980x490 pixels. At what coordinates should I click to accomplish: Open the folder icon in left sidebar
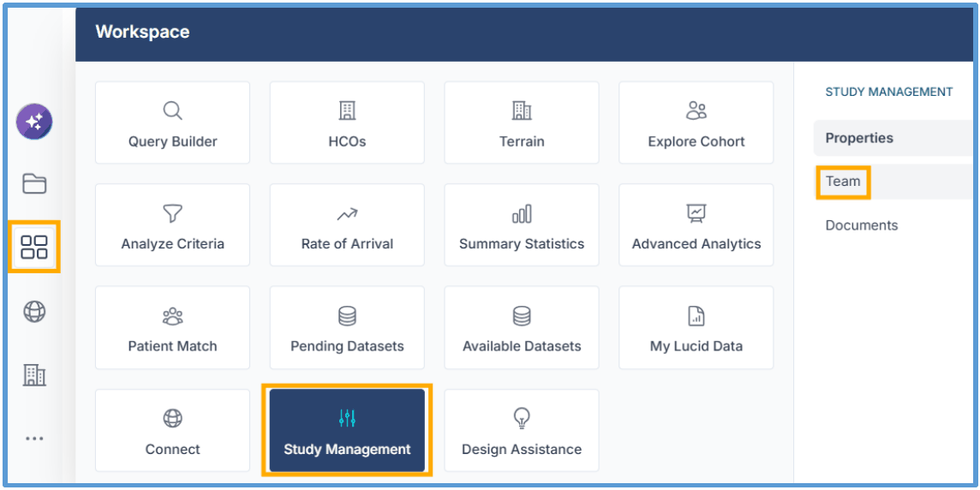point(34,183)
